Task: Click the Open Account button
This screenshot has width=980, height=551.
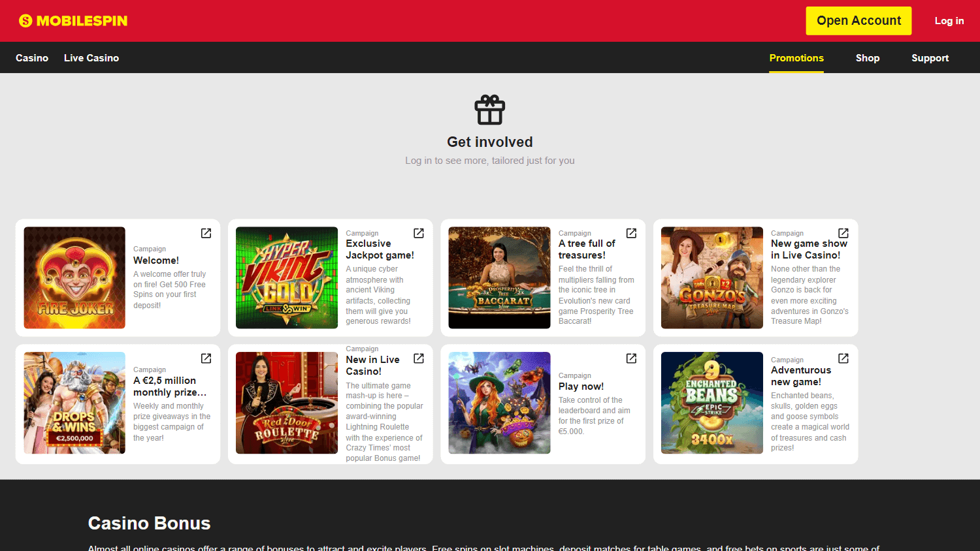Action: click(858, 21)
